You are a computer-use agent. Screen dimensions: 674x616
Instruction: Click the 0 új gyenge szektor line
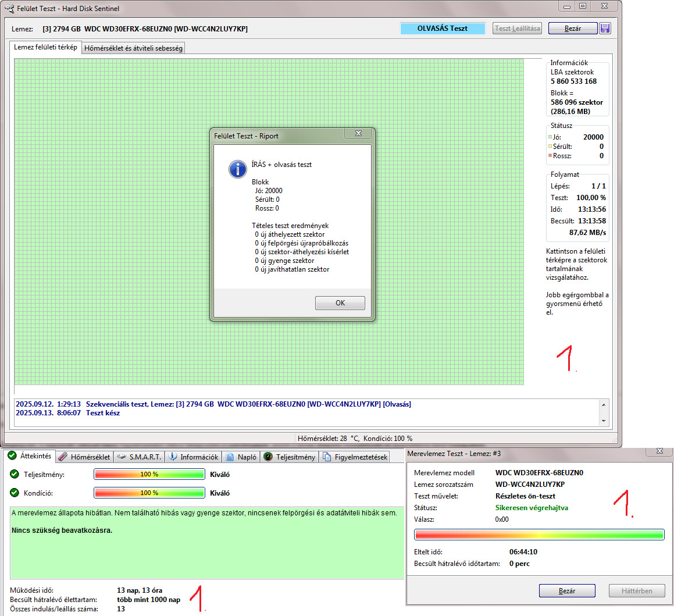coord(284,261)
